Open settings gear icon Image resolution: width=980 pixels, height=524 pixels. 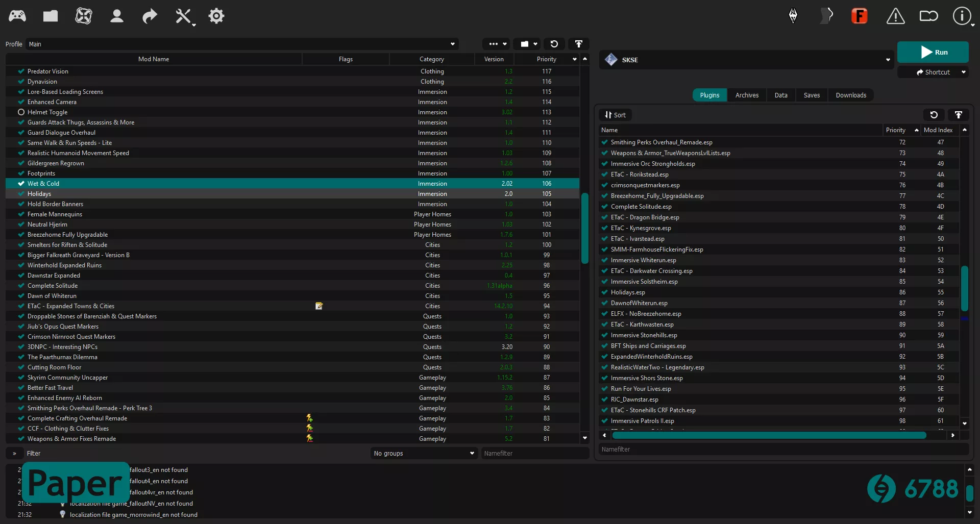(x=216, y=16)
